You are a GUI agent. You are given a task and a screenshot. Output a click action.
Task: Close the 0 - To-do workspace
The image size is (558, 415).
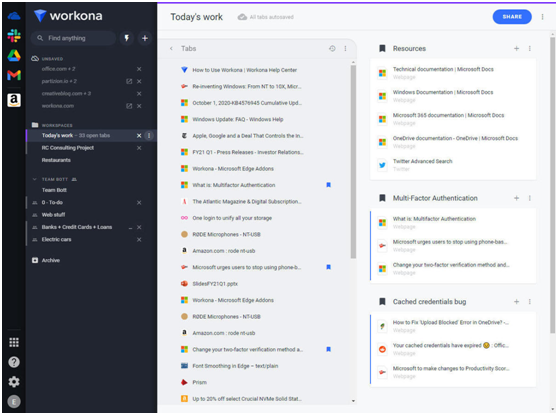pos(139,203)
